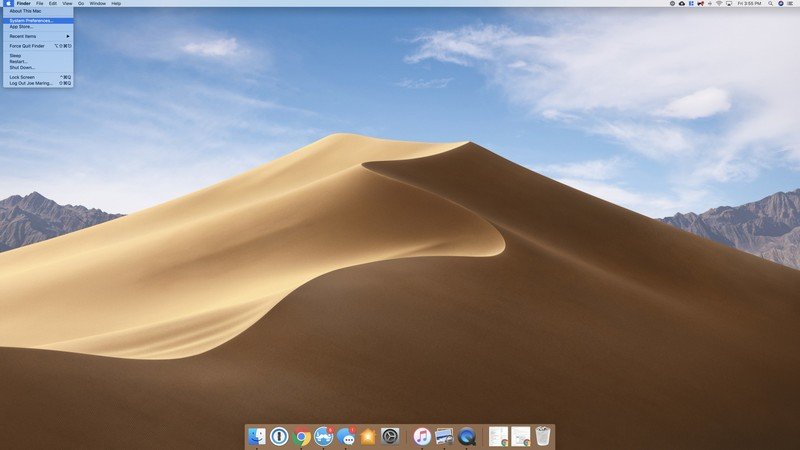The width and height of the screenshot is (800, 450).
Task: Open the View menu
Action: [67, 3]
